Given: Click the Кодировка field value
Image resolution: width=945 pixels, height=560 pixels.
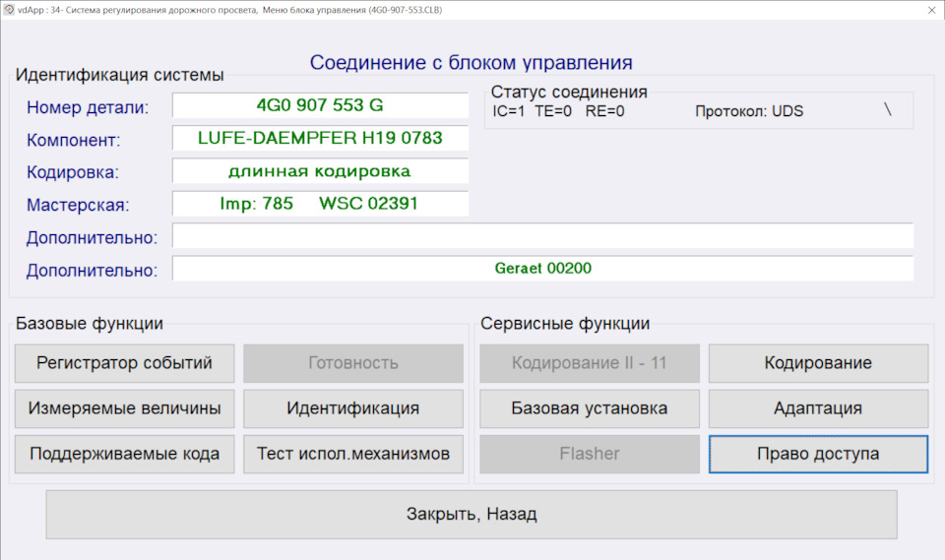Looking at the screenshot, I should (320, 171).
